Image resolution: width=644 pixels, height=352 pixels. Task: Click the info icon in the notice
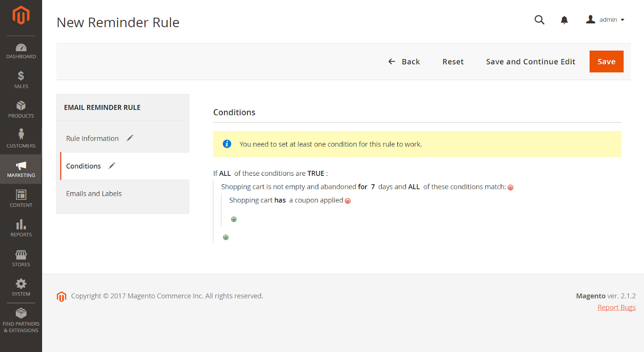pos(227,144)
